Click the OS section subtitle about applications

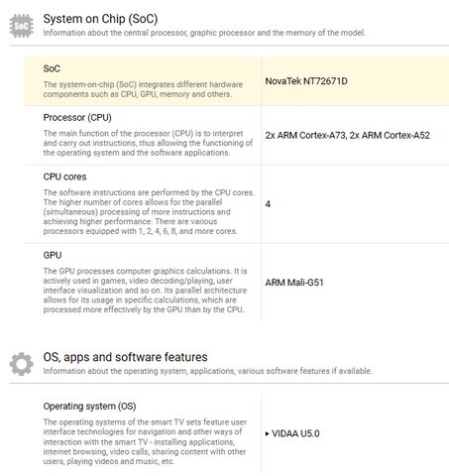pos(207,371)
